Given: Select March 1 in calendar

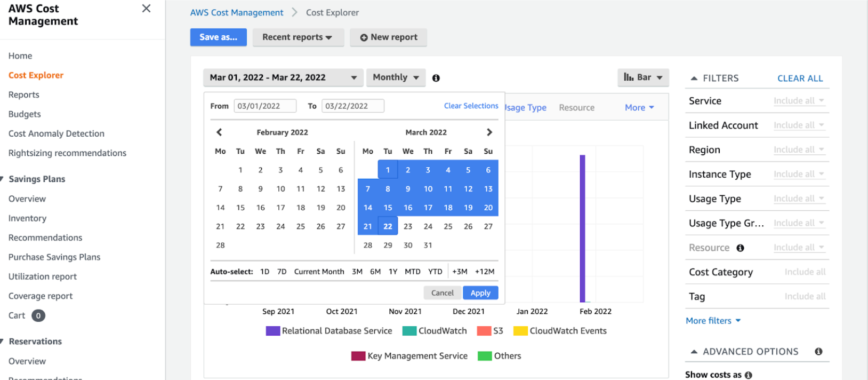Looking at the screenshot, I should tap(388, 170).
